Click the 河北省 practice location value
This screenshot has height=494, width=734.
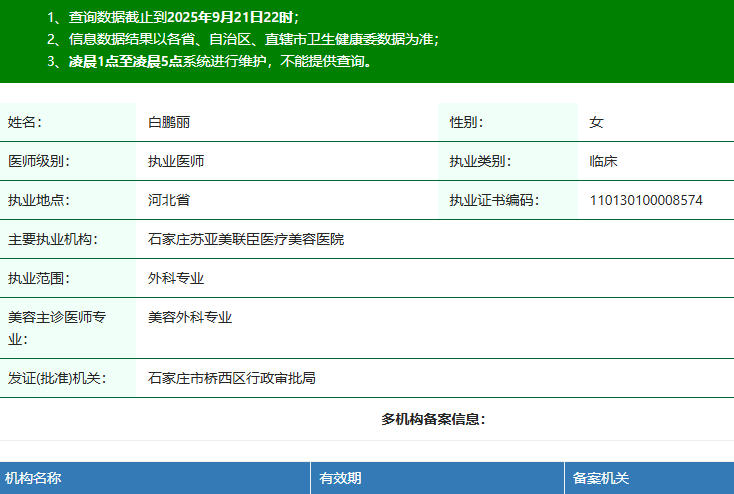coord(169,200)
